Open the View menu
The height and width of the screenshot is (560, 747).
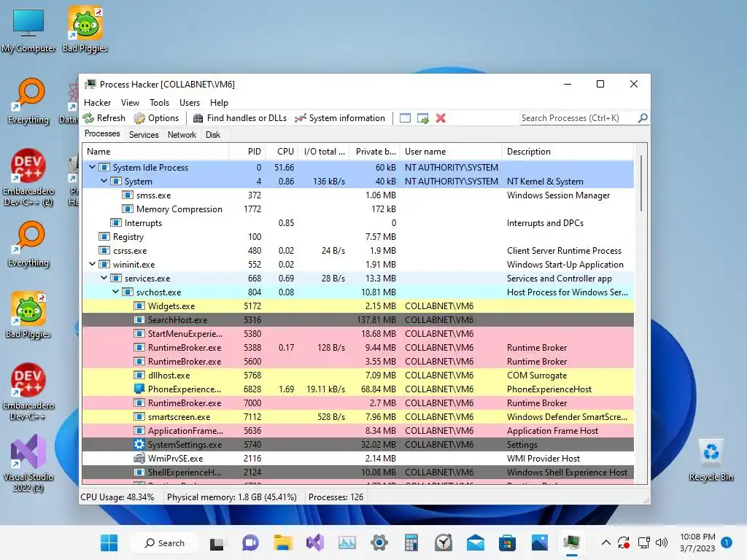click(130, 102)
